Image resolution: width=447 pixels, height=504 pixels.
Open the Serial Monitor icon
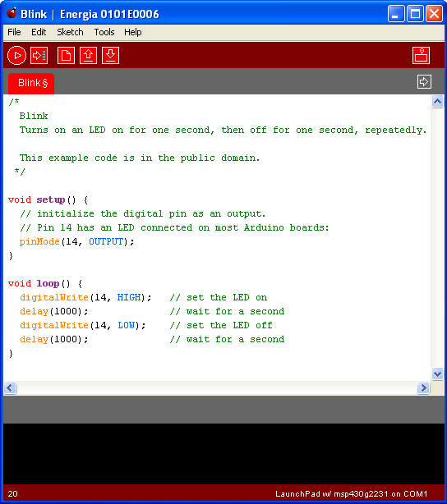[x=421, y=55]
